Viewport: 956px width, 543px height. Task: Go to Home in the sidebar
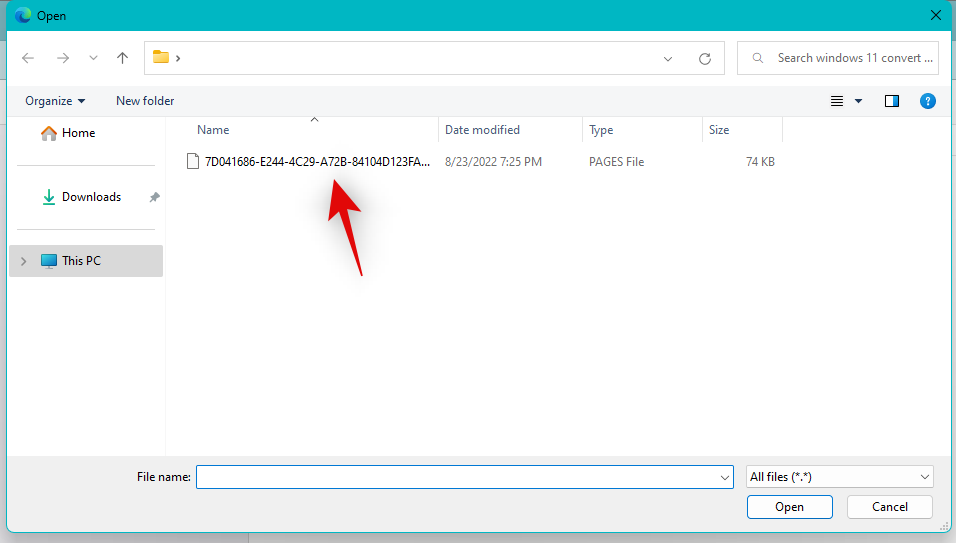[x=78, y=133]
